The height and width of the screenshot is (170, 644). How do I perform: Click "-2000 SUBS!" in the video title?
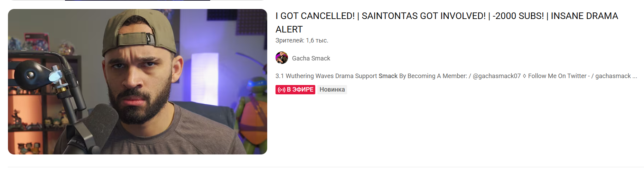click(x=518, y=16)
